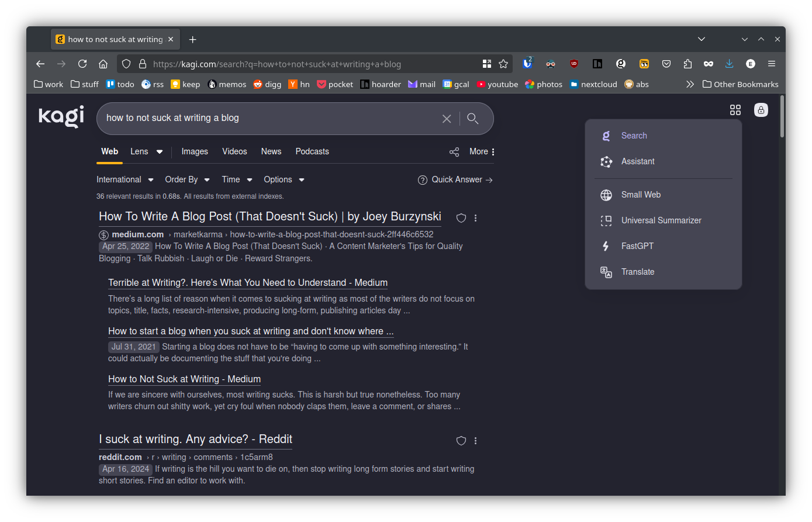Open the Time filter dropdown
This screenshot has width=812, height=522.
237,179
